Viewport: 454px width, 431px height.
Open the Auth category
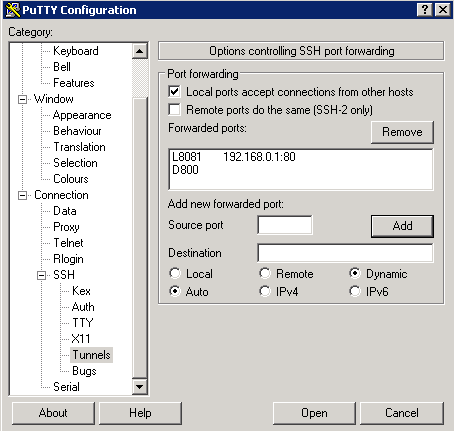pyautogui.click(x=83, y=307)
